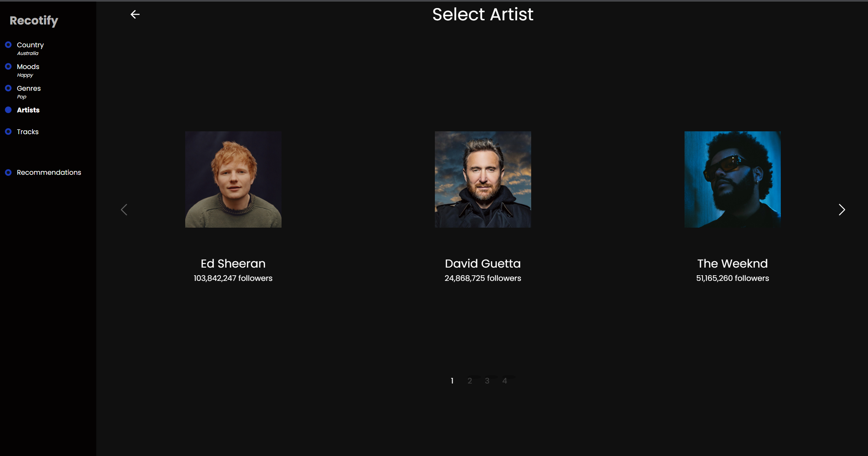Click The Weeknd name label
Viewport: 868px width, 456px height.
pyautogui.click(x=732, y=263)
